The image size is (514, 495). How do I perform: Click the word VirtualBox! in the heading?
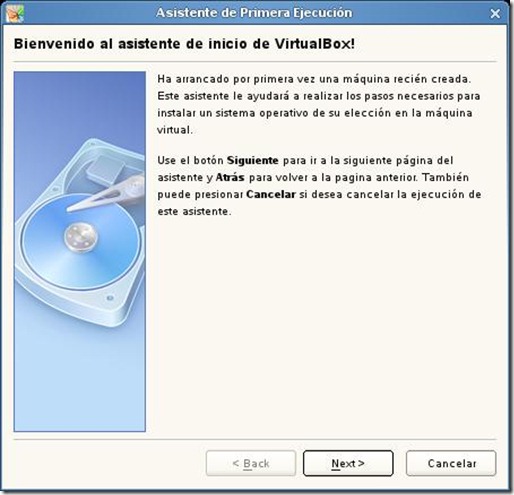point(315,44)
